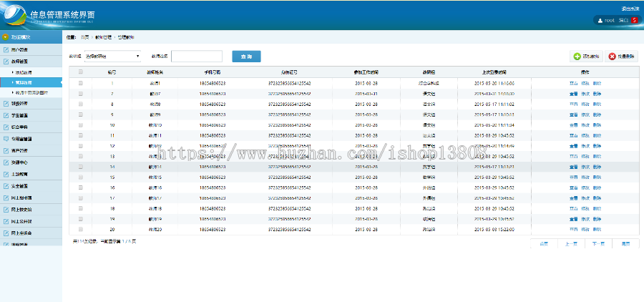
Task: Click teacher name cell 教师15
Action: 155,177
